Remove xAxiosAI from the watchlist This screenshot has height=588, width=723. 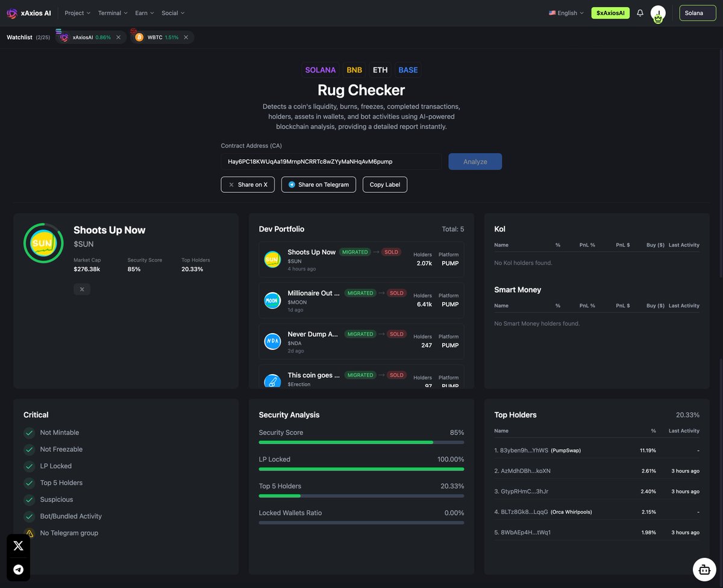click(118, 37)
